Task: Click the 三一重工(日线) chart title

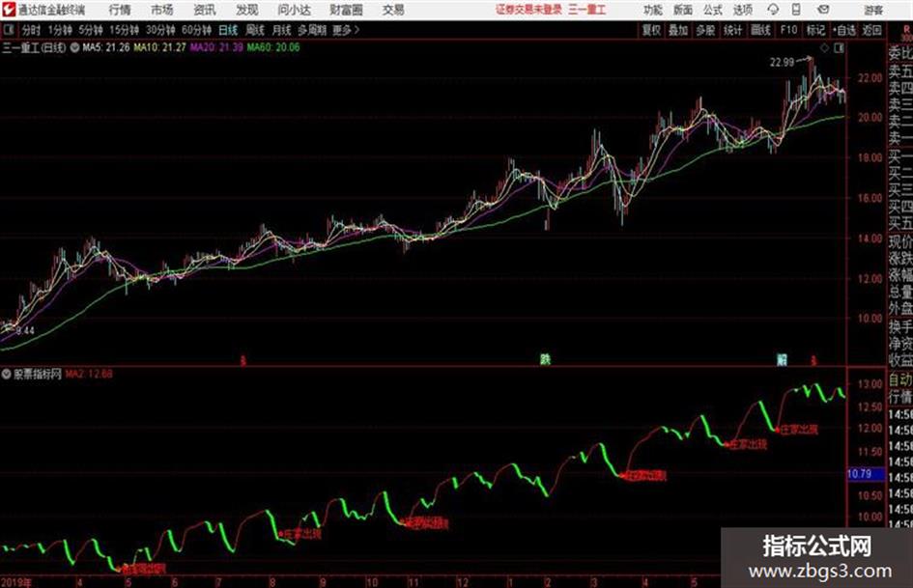Action: coord(34,47)
